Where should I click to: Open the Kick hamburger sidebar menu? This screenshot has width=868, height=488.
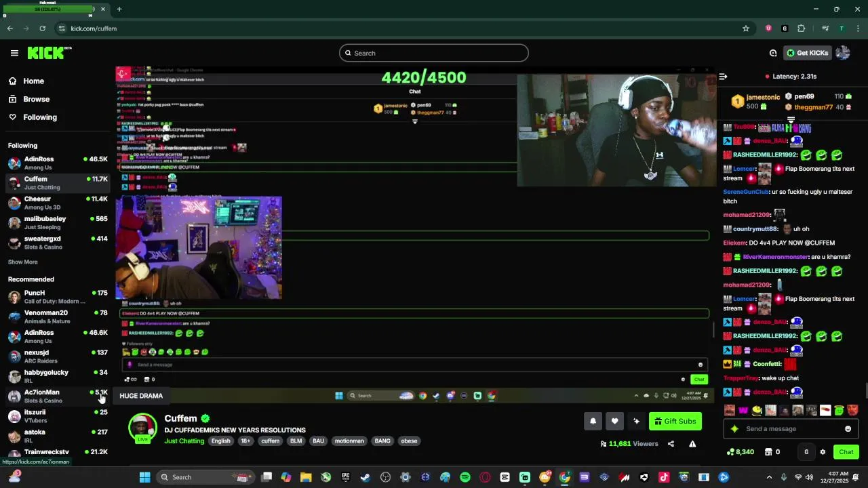tap(14, 53)
